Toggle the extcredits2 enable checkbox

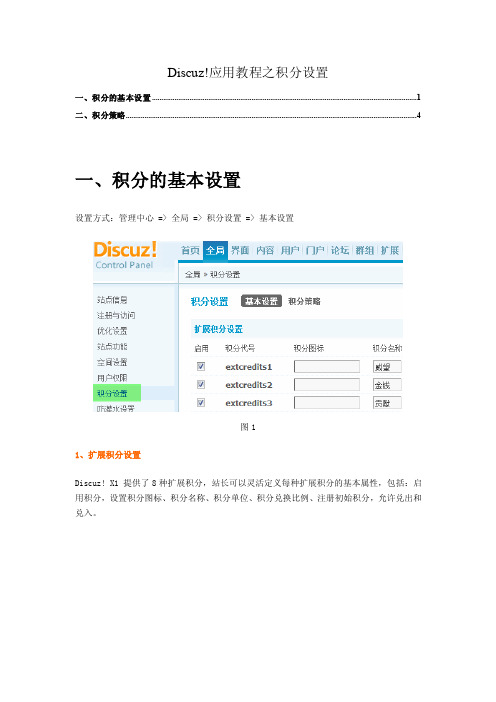tap(201, 385)
